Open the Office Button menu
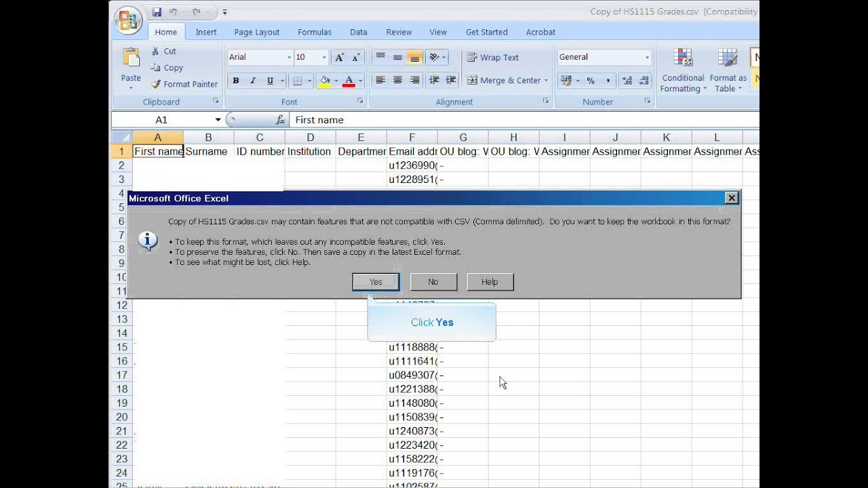Screen dimensions: 868x488 pos(127,20)
